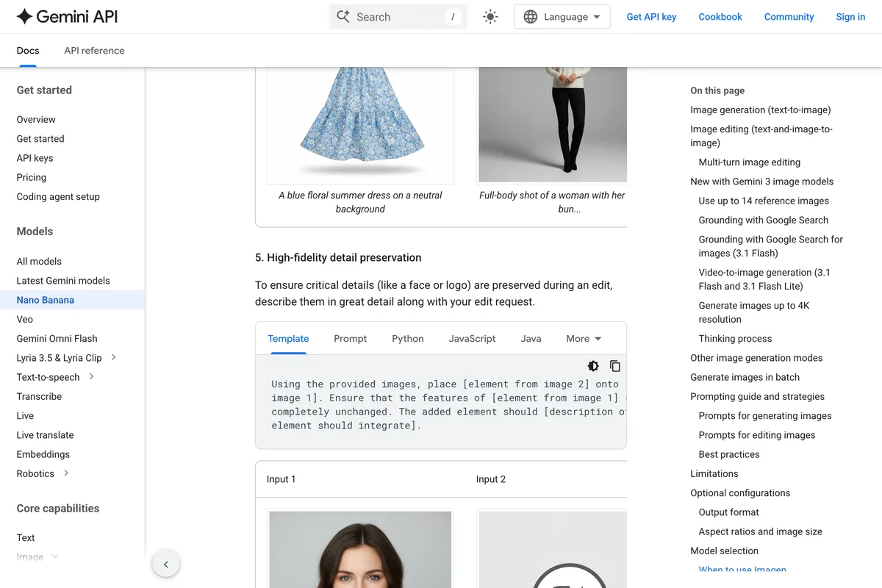Screen dimensions: 882x588
Task: Jump to Optional configurations section
Action: (x=740, y=492)
